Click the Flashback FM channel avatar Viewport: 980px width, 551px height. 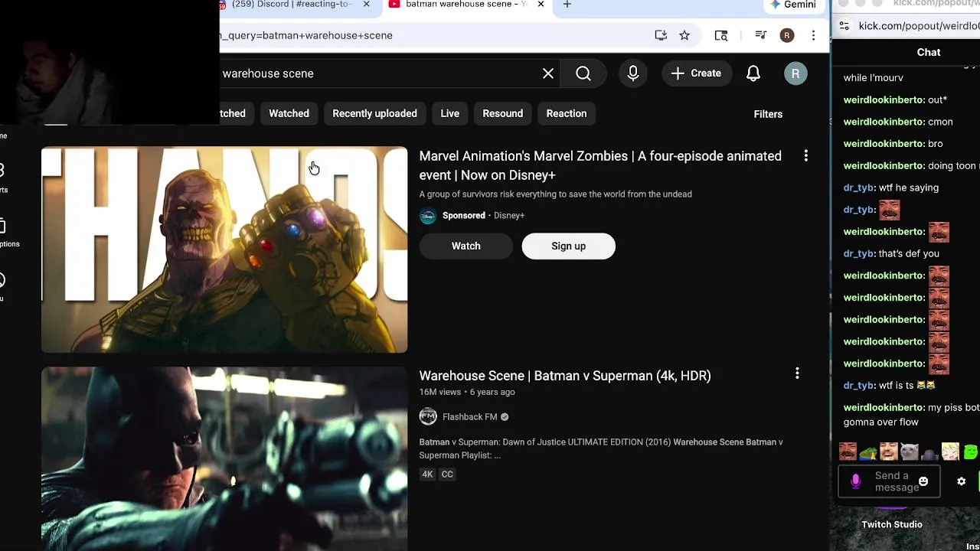click(x=428, y=416)
